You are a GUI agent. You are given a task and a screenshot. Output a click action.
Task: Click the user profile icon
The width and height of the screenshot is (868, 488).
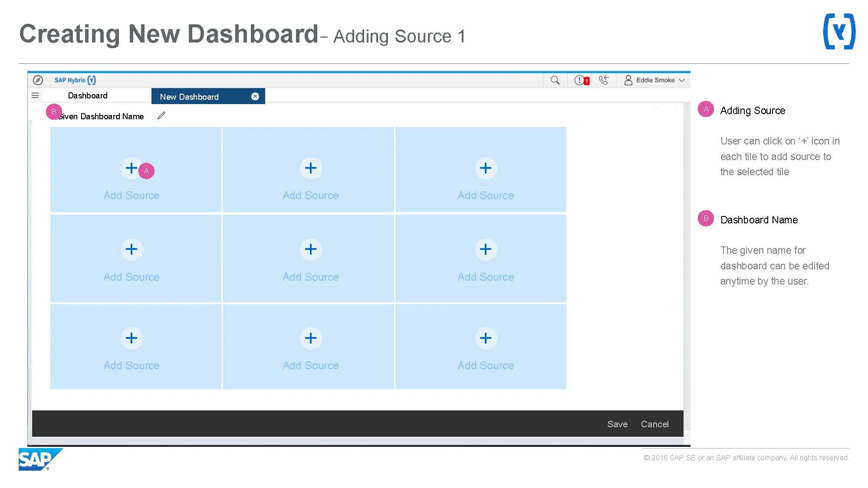tap(628, 80)
